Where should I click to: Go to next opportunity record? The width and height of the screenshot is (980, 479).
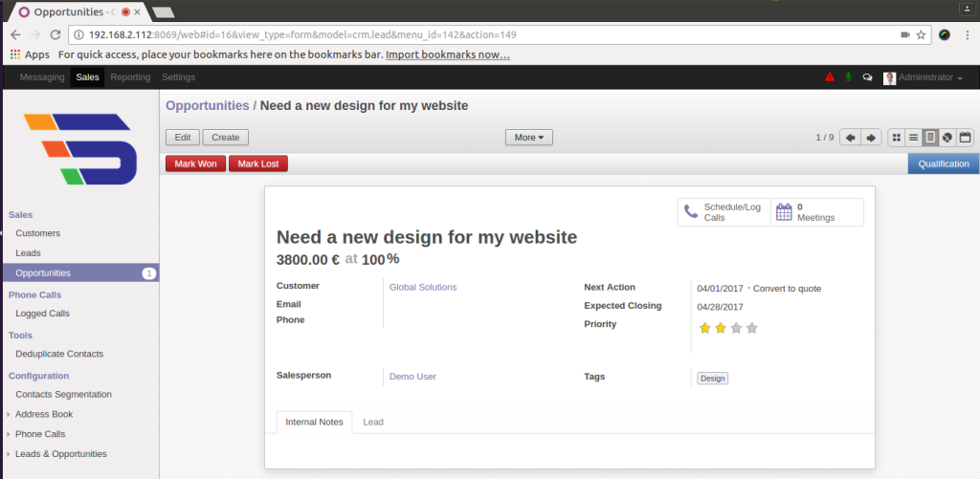[871, 138]
